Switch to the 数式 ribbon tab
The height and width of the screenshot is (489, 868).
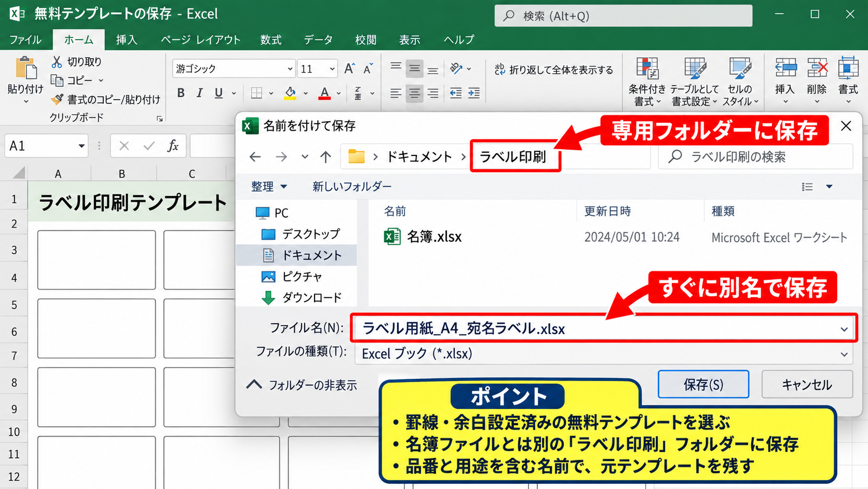(270, 39)
